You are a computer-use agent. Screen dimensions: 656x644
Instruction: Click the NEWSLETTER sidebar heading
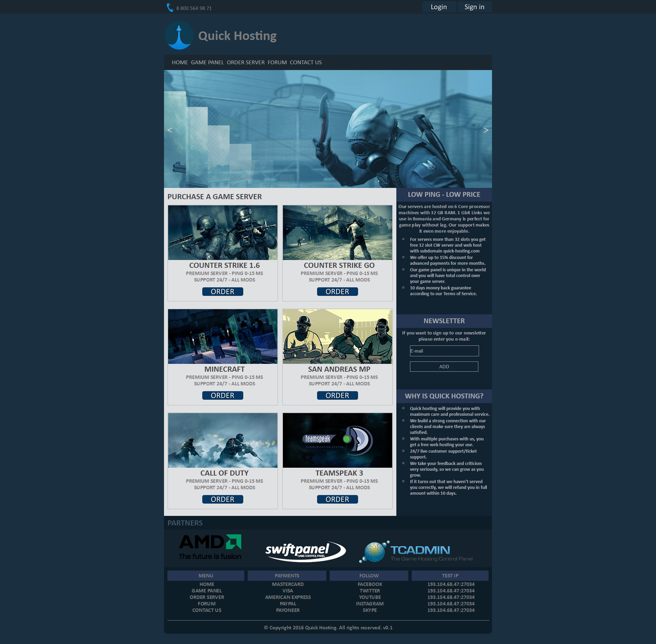click(x=444, y=321)
